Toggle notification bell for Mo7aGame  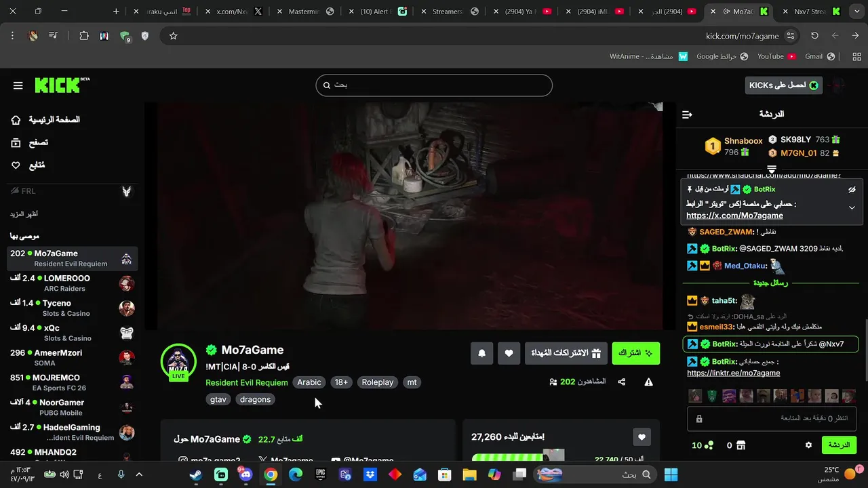tap(482, 353)
